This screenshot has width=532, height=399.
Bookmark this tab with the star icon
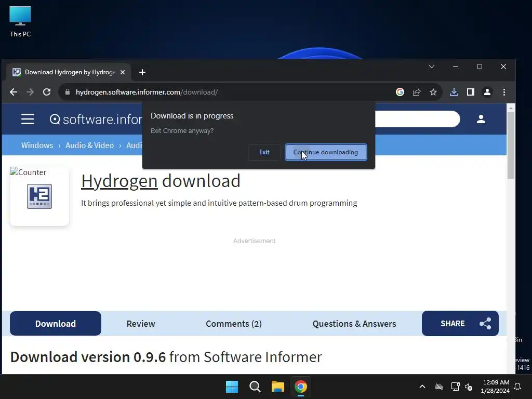433,92
